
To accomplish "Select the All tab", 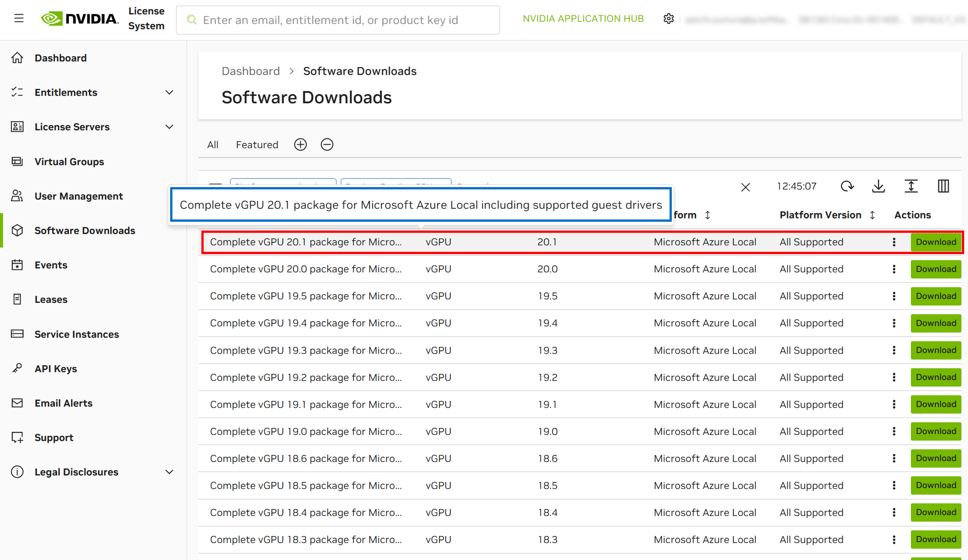I will point(213,144).
